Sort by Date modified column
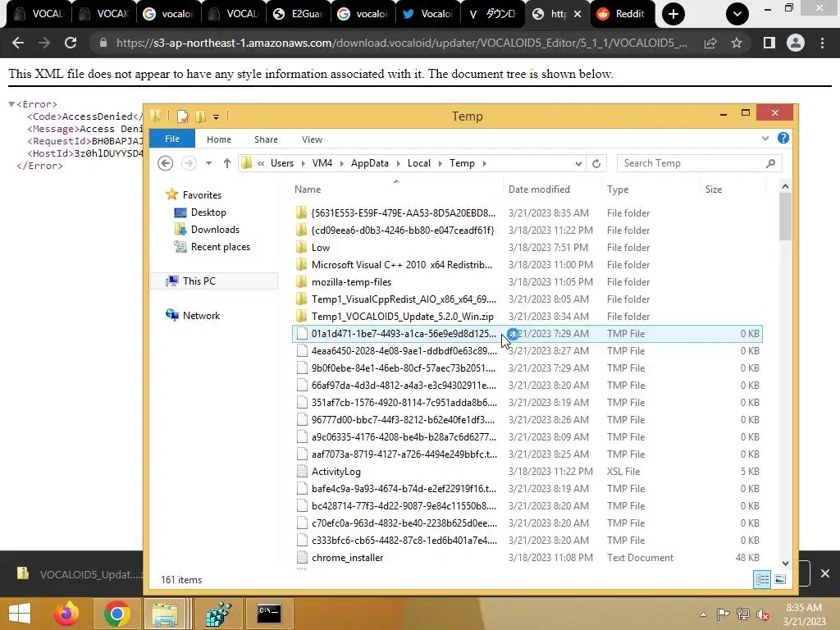The image size is (840, 630). (x=539, y=189)
